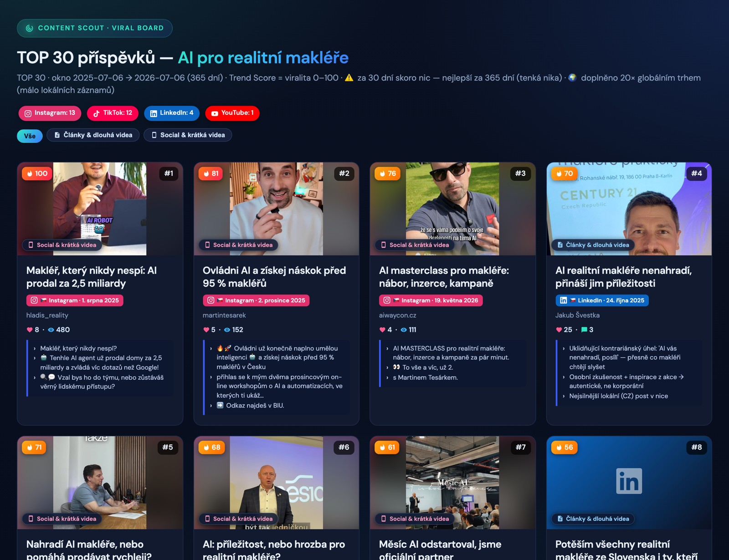Click Instagram · 19. května 2026 badge
Screen dimensions: 729x560
(x=431, y=300)
